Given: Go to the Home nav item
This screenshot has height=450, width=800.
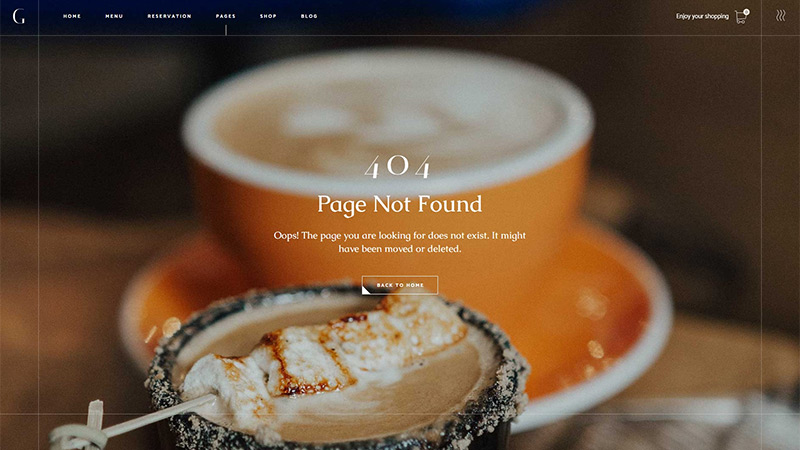Looking at the screenshot, I should 72,16.
